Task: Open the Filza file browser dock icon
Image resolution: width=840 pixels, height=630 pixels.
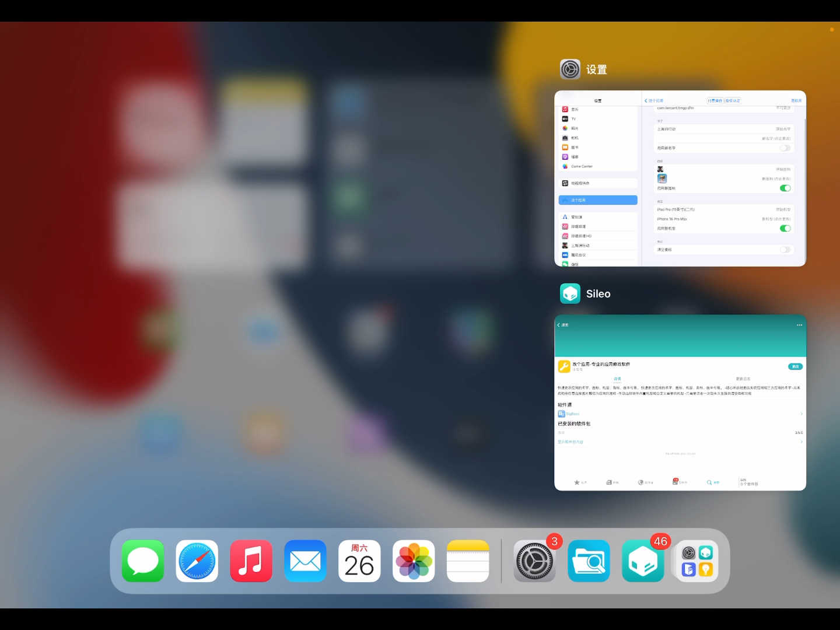Action: pyautogui.click(x=589, y=561)
